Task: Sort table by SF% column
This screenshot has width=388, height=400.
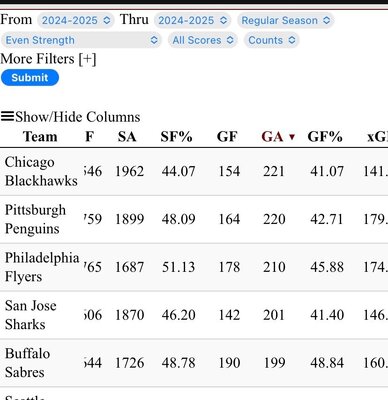Action: 176,137
